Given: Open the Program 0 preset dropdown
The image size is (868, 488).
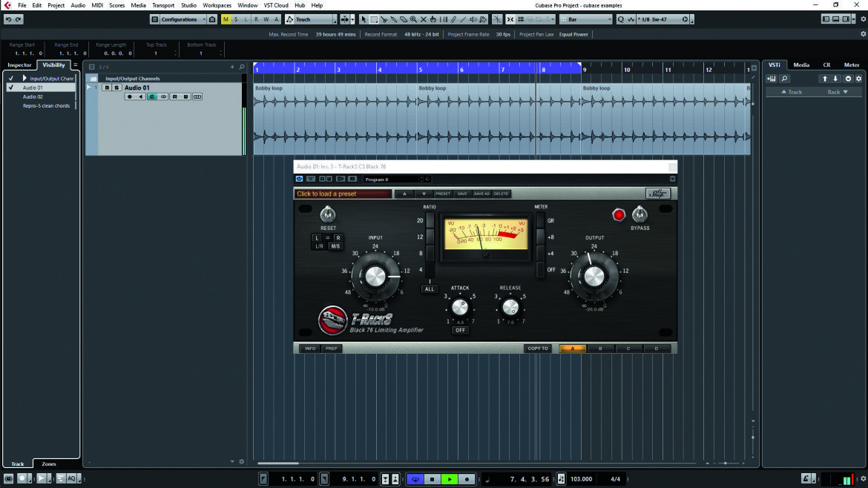Looking at the screenshot, I should [393, 179].
